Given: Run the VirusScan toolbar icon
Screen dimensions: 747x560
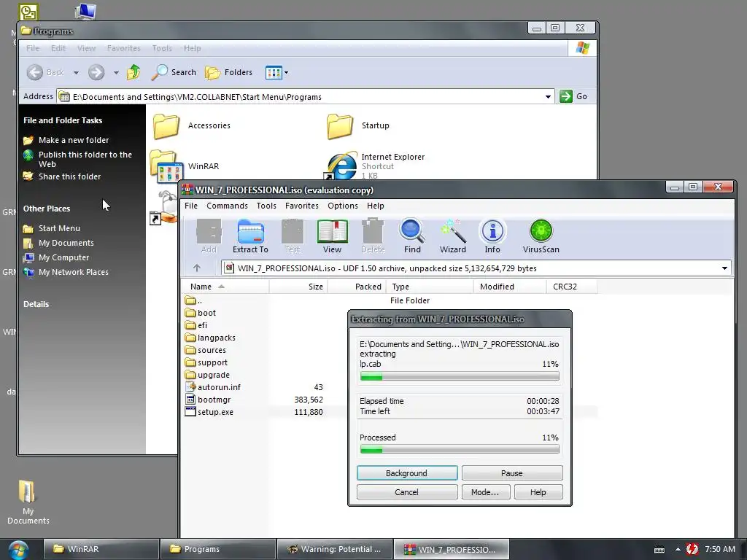Looking at the screenshot, I should click(x=541, y=236).
